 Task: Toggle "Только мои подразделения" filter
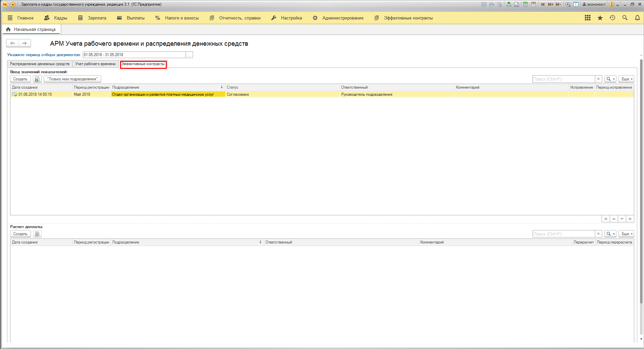[x=72, y=79]
